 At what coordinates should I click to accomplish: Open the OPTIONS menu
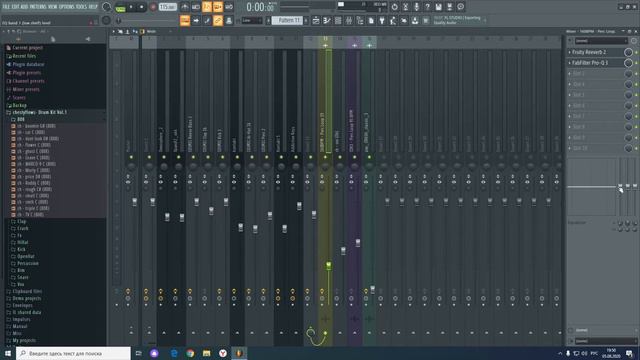pos(67,7)
